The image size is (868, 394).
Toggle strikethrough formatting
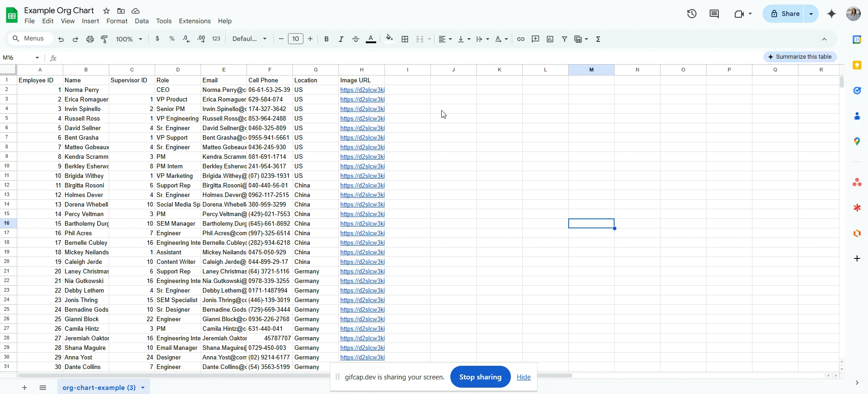click(x=356, y=39)
